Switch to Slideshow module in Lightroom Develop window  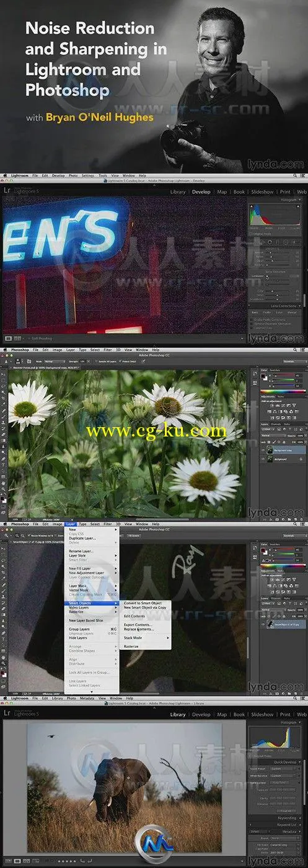point(263,192)
